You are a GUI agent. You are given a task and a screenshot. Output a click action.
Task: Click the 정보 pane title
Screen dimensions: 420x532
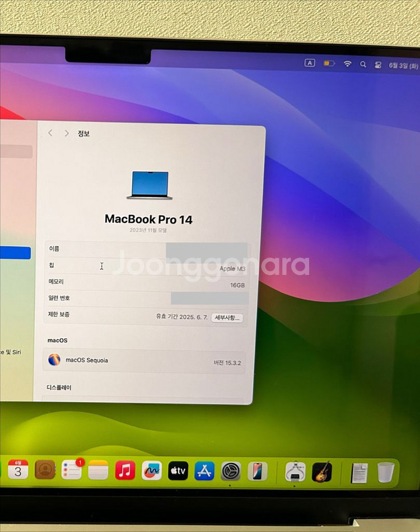pos(83,133)
